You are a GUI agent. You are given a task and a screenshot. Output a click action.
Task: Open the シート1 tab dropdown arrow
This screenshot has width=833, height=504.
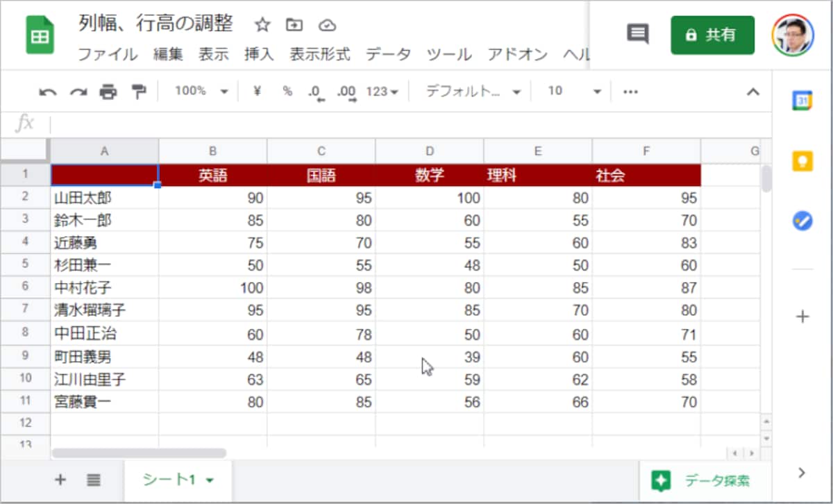[x=210, y=480]
